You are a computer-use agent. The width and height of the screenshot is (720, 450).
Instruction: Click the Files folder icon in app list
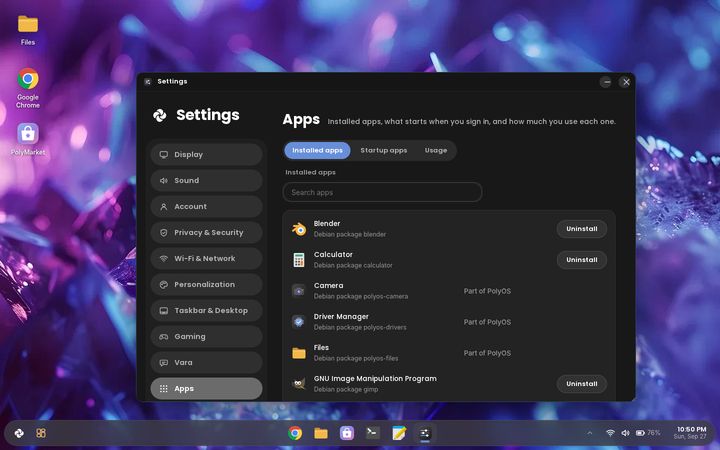pyautogui.click(x=299, y=353)
